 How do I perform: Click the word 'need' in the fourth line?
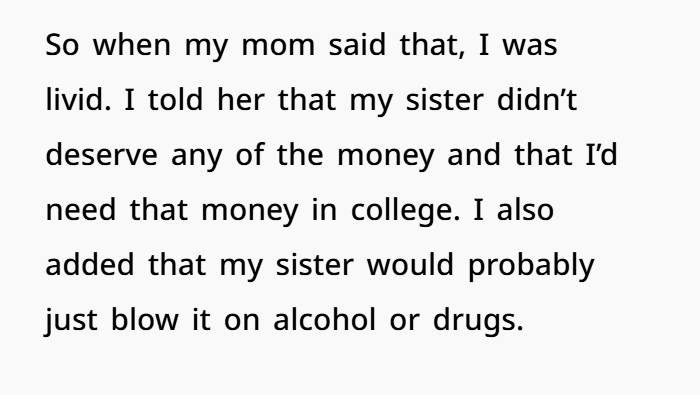[81, 210]
